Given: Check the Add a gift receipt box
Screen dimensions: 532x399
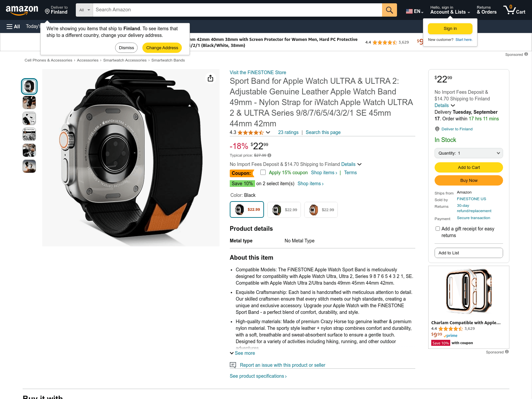Looking at the screenshot, I should (438, 229).
